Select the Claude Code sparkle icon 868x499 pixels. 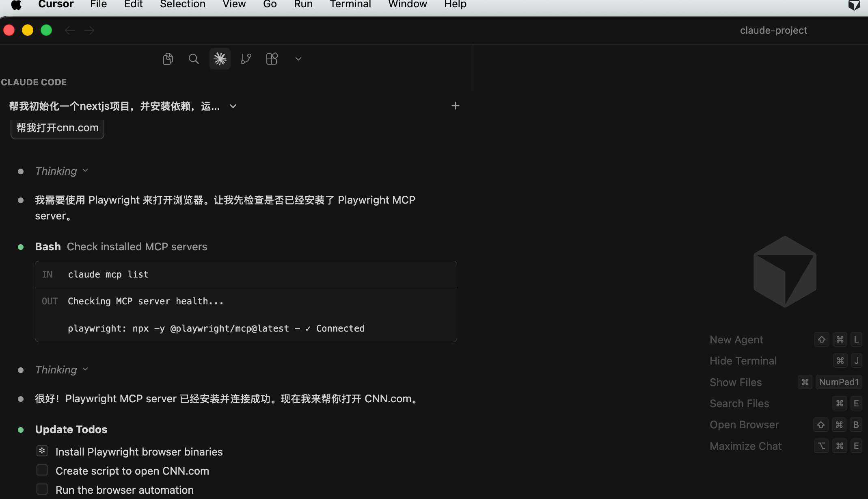point(220,59)
